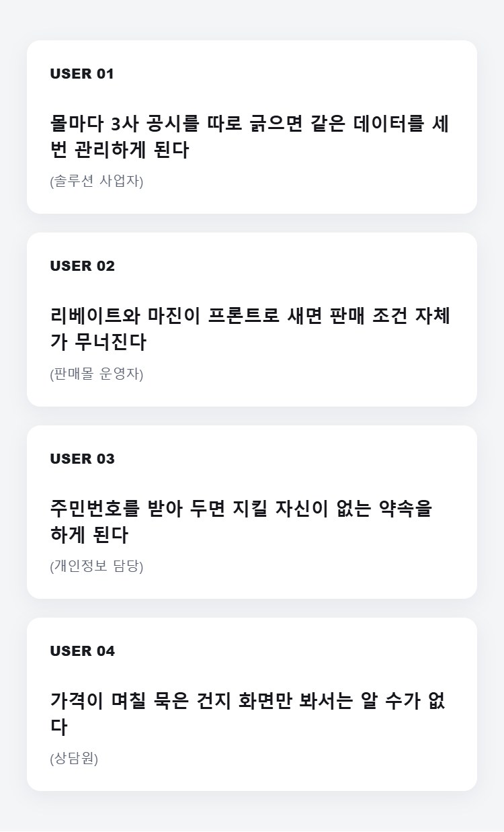The image size is (504, 832).
Task: Open the USER 02 card
Action: coord(252,319)
